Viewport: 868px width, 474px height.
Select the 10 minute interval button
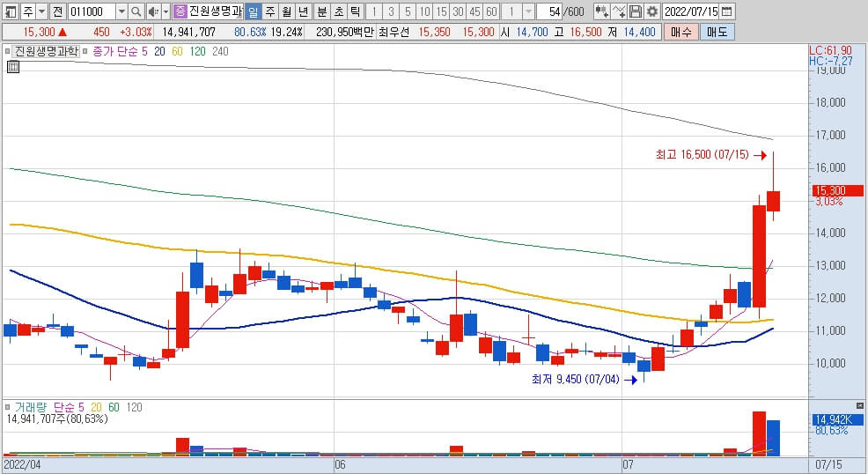pos(424,11)
